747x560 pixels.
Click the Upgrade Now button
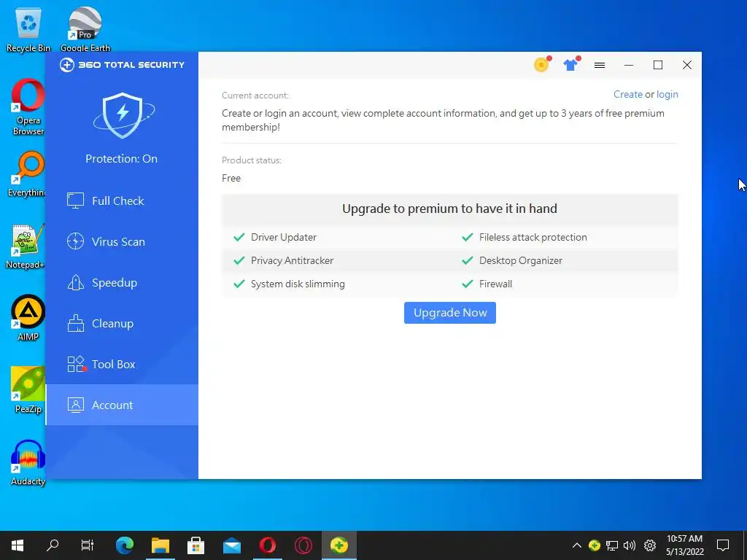[449, 313]
